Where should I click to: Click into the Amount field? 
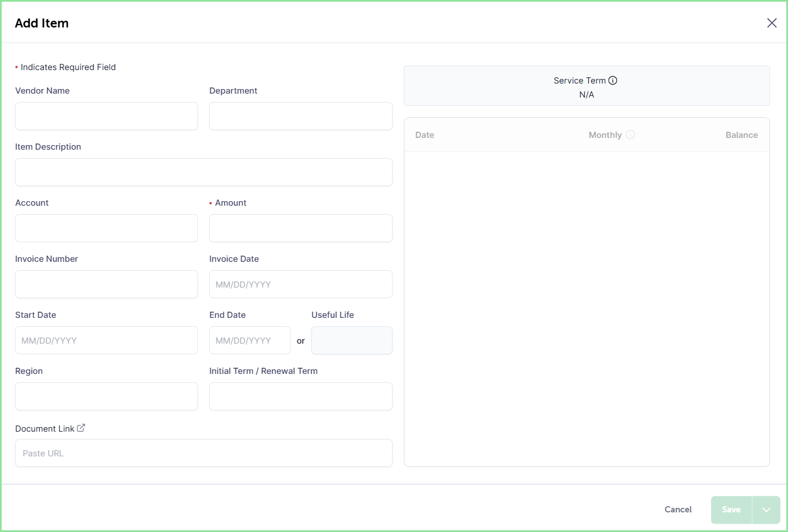pos(301,228)
